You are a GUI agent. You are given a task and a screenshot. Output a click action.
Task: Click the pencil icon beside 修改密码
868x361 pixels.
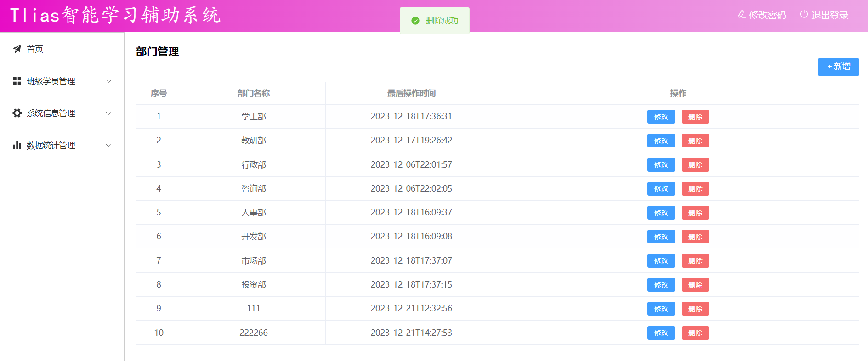(x=742, y=14)
